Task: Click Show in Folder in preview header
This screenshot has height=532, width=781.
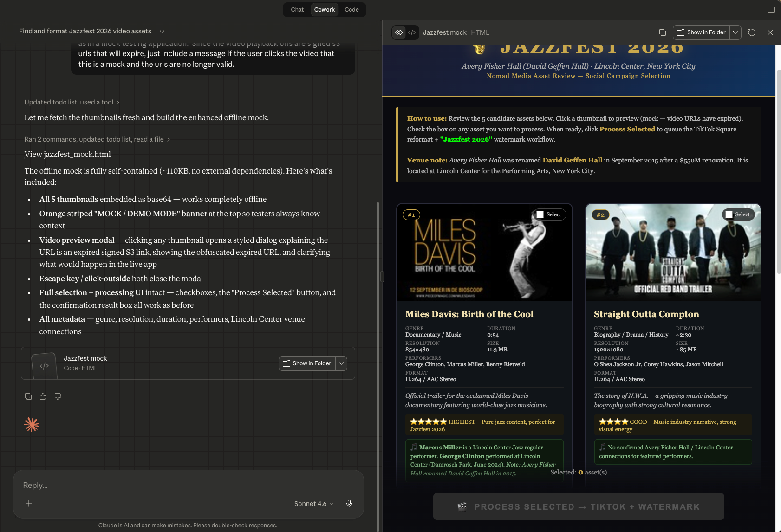Action: click(701, 32)
